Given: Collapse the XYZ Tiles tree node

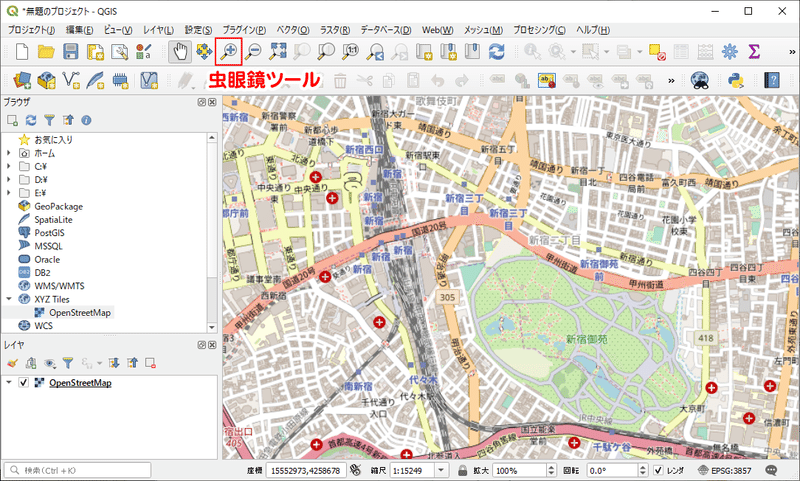Looking at the screenshot, I should coord(8,299).
